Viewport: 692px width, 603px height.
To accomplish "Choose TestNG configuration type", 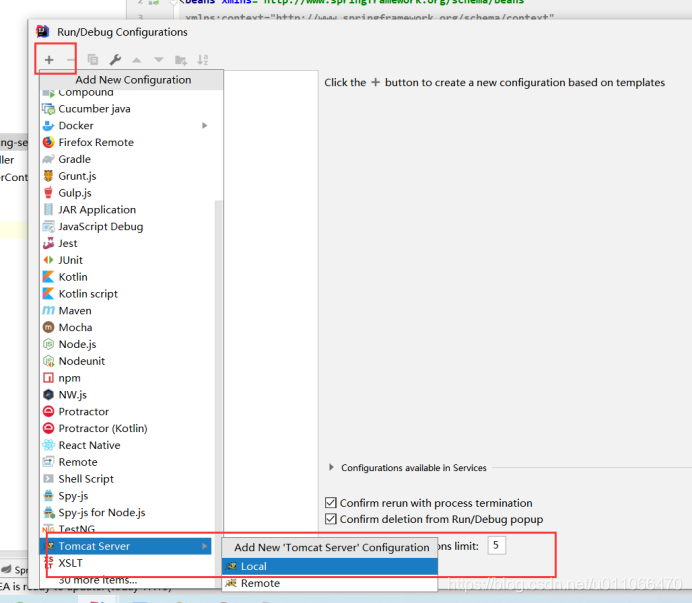I will point(127,529).
